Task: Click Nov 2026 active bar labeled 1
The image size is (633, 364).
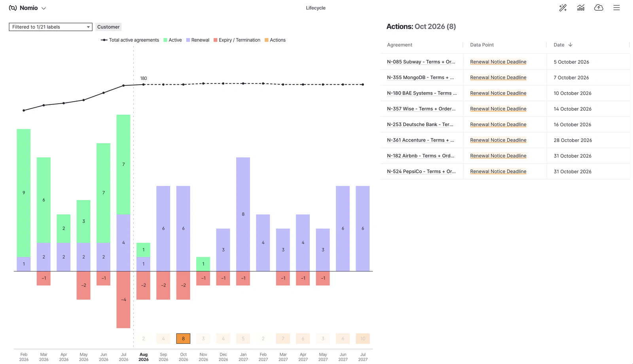Action: 203,264
